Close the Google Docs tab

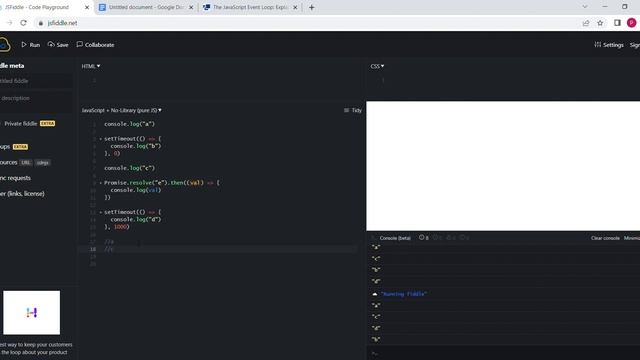(191, 7)
